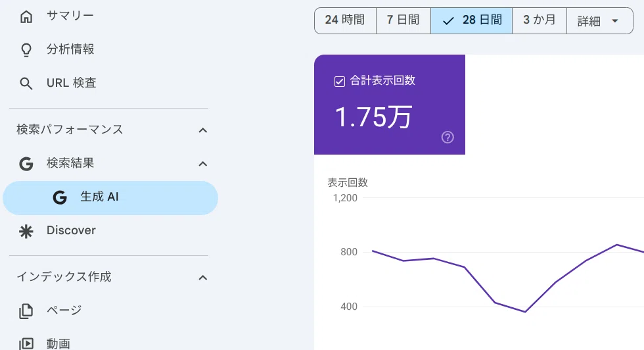Open 検索結果 report

[x=70, y=163]
